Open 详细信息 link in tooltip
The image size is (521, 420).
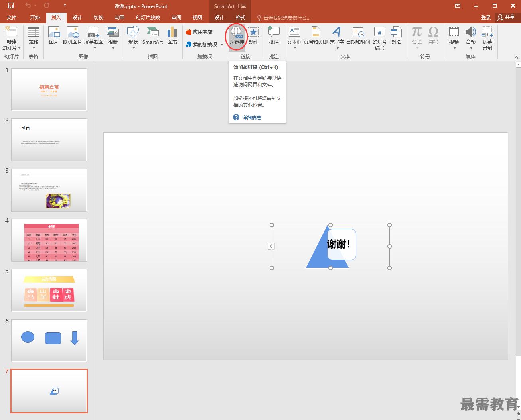(251, 117)
